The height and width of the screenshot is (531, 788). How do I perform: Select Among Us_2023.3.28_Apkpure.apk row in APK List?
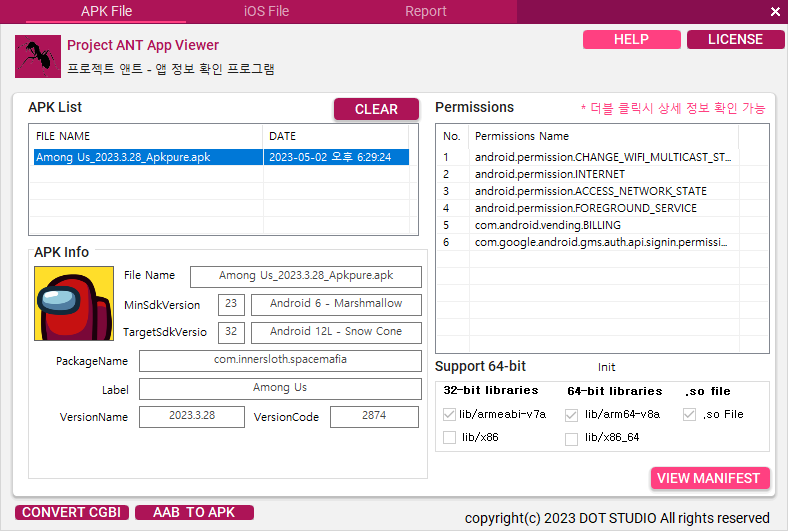click(221, 157)
